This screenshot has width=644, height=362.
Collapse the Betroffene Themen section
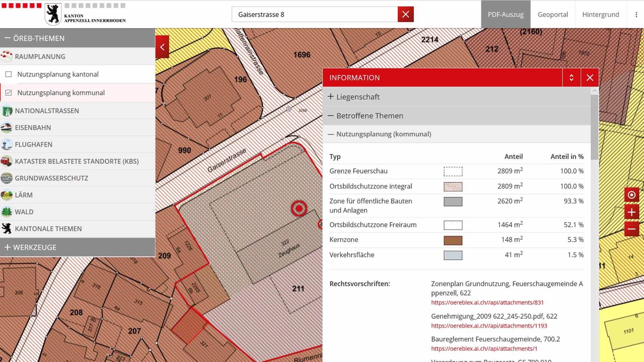coord(457,116)
